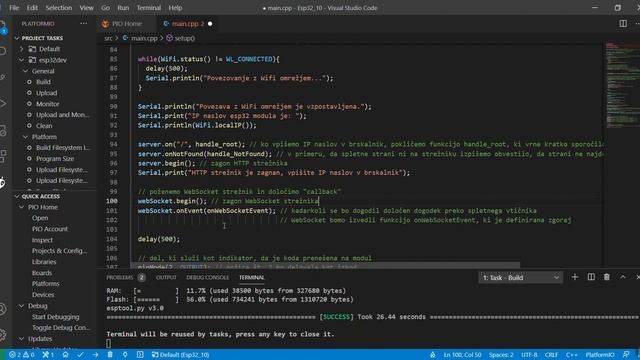The height and width of the screenshot is (360, 640).
Task: Click Open under PIO Home quick access
Action: [40, 218]
